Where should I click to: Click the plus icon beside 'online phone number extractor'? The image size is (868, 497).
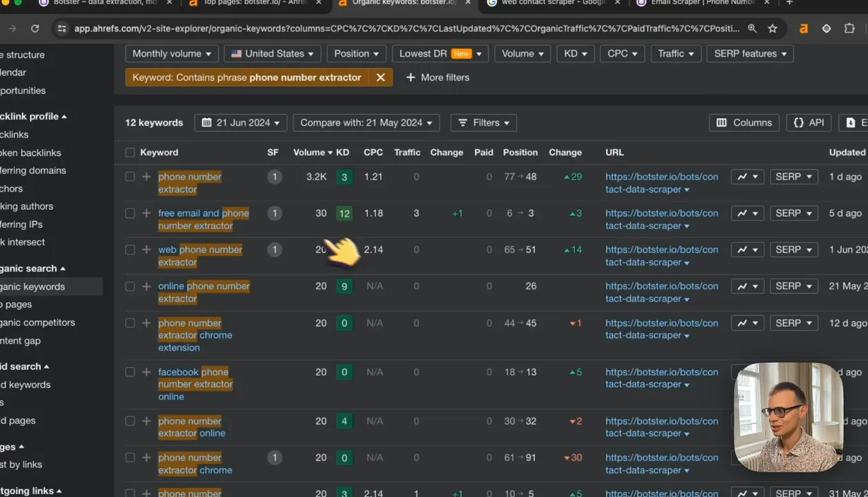146,286
